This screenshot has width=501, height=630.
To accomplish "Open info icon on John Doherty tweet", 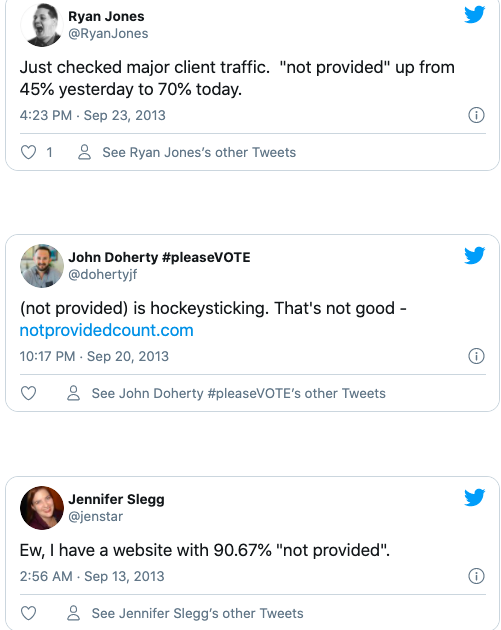I will (x=476, y=356).
